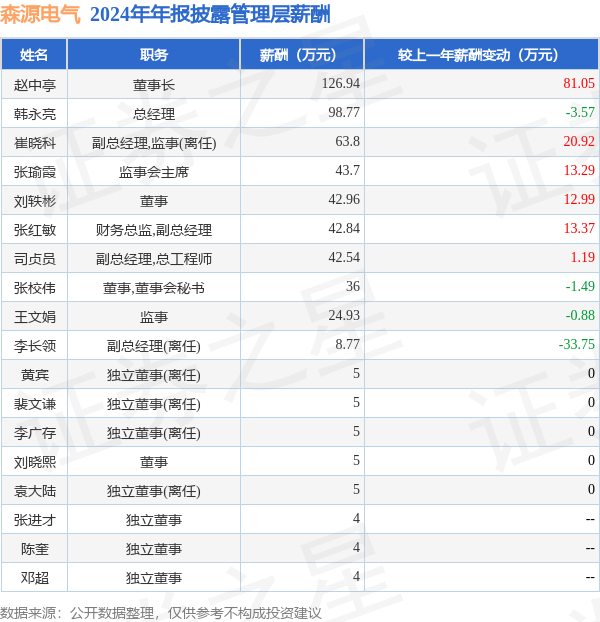Image resolution: width=600 pixels, height=622 pixels.
Task: Click the 监事会主席 position cell
Action: 154,172
